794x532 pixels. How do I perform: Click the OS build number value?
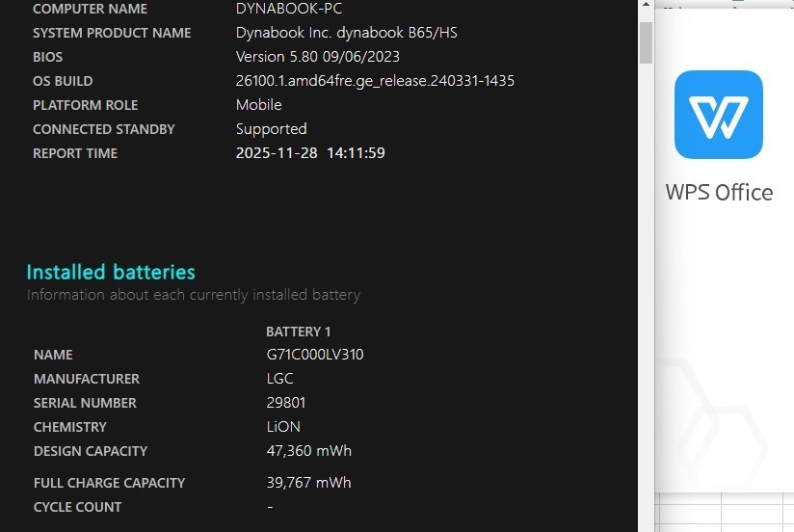tap(375, 81)
